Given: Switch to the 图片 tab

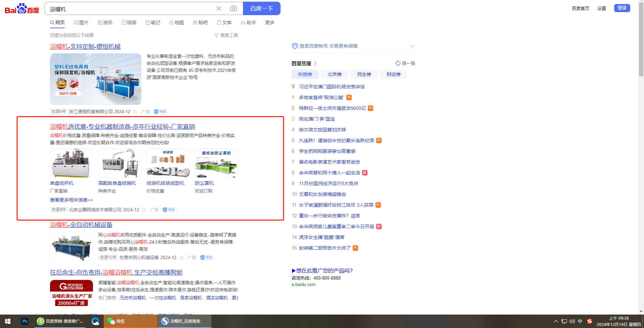Looking at the screenshot, I should 81,23.
